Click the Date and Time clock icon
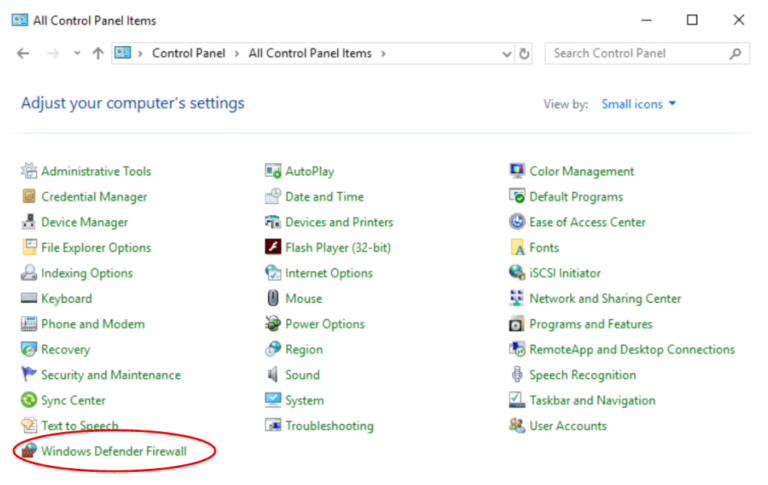Viewport: 768px width, 485px height. point(273,196)
